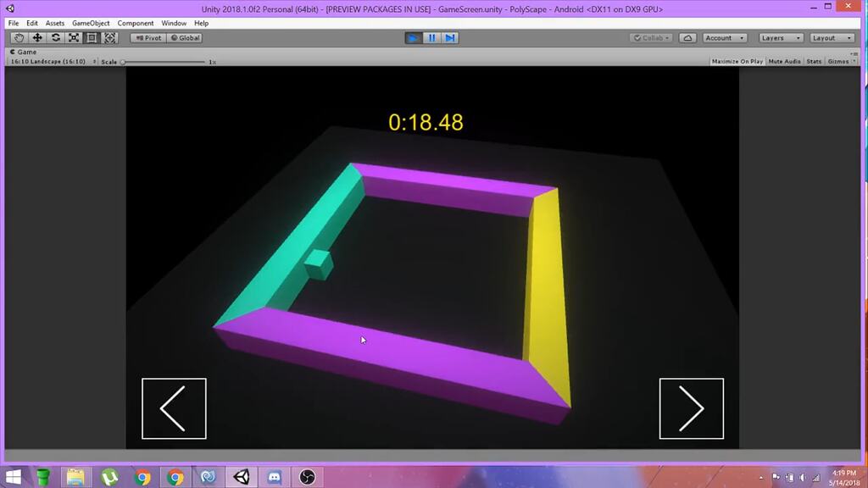Viewport: 868px width, 488px height.
Task: Select the Scale tool
Action: (x=73, y=37)
